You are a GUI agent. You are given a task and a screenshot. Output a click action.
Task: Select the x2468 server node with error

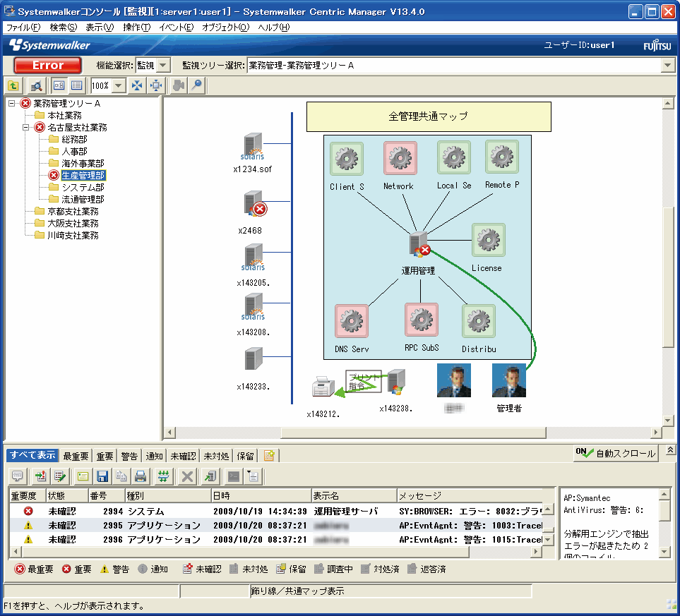[x=255, y=203]
